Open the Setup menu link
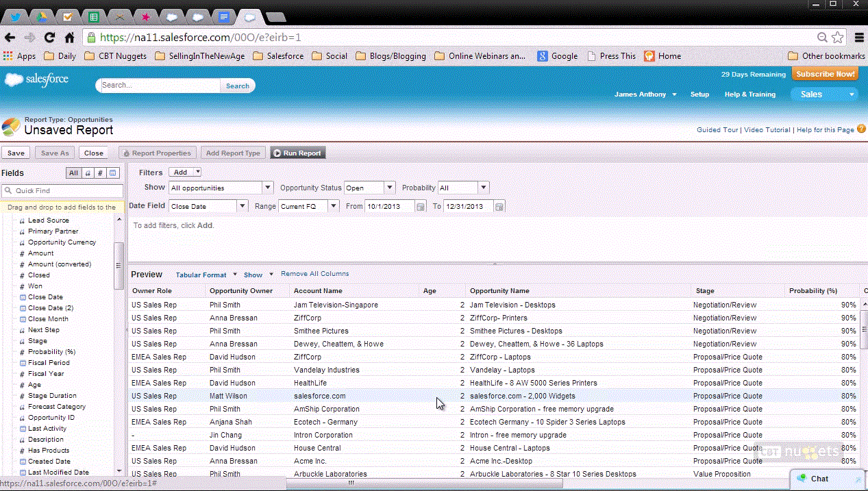Viewport: 868px width, 491px height. click(699, 95)
